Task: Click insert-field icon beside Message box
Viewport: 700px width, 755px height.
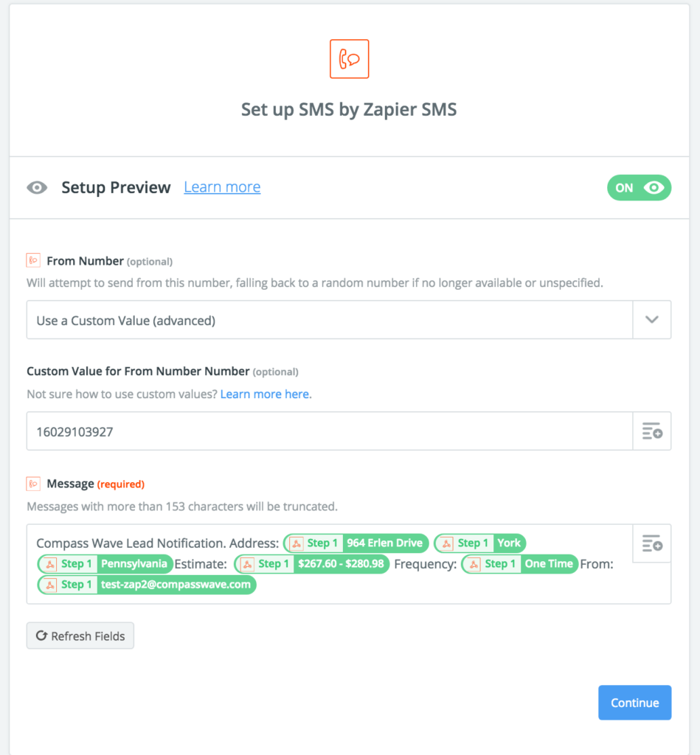Action: tap(651, 544)
